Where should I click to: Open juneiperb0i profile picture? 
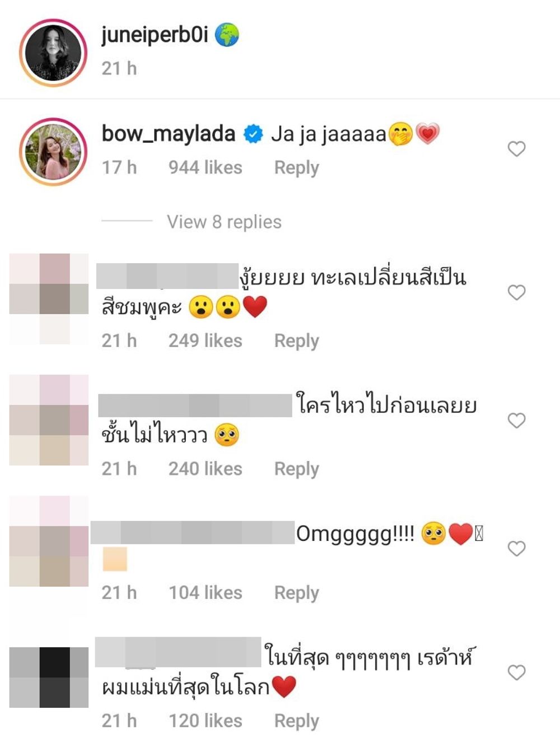pyautogui.click(x=53, y=53)
